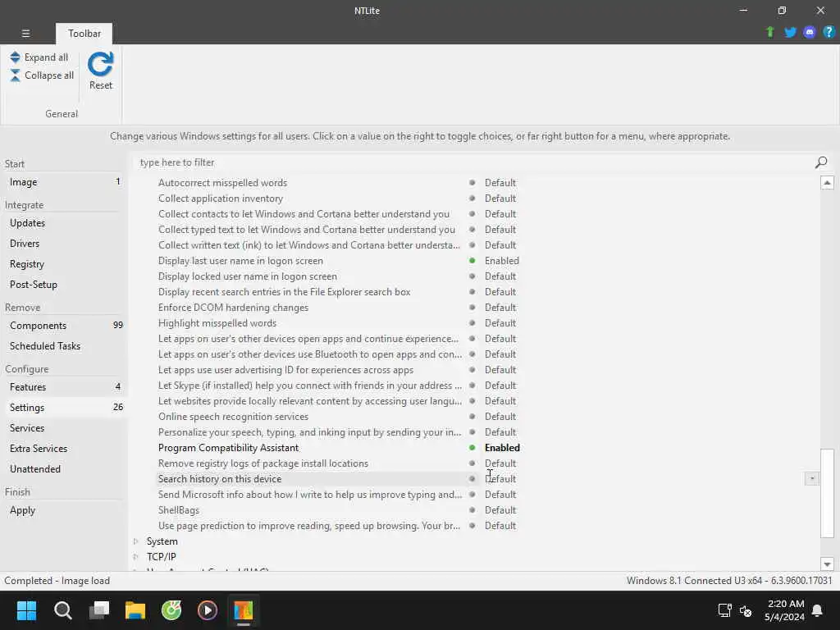This screenshot has height=630, width=840.
Task: Open dropdown menu for Search history row
Action: [811, 478]
